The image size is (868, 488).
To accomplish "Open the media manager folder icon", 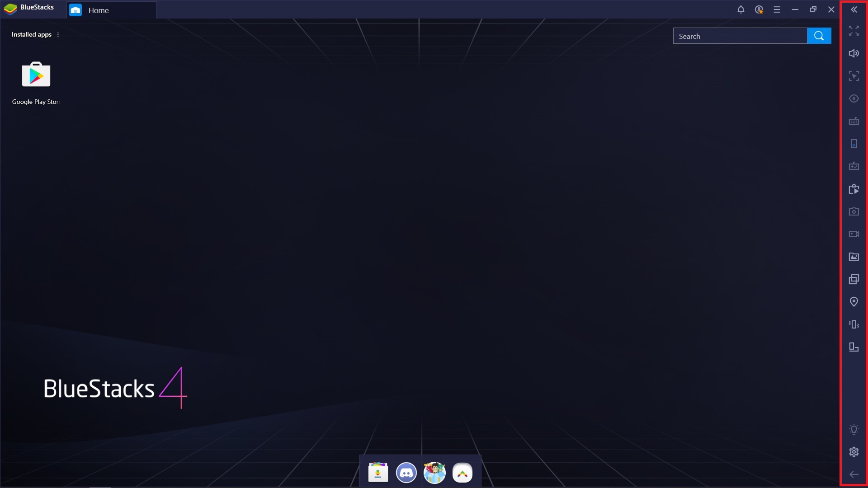I will click(x=854, y=257).
